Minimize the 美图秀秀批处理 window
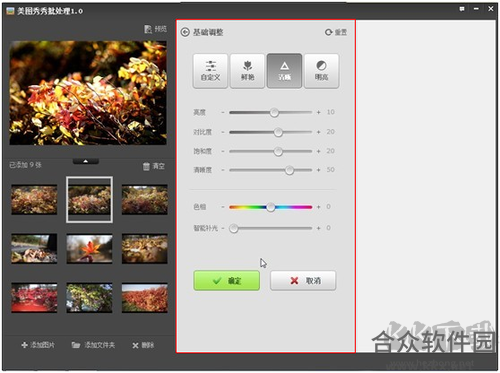Viewport: 500px width, 373px height. coord(476,9)
